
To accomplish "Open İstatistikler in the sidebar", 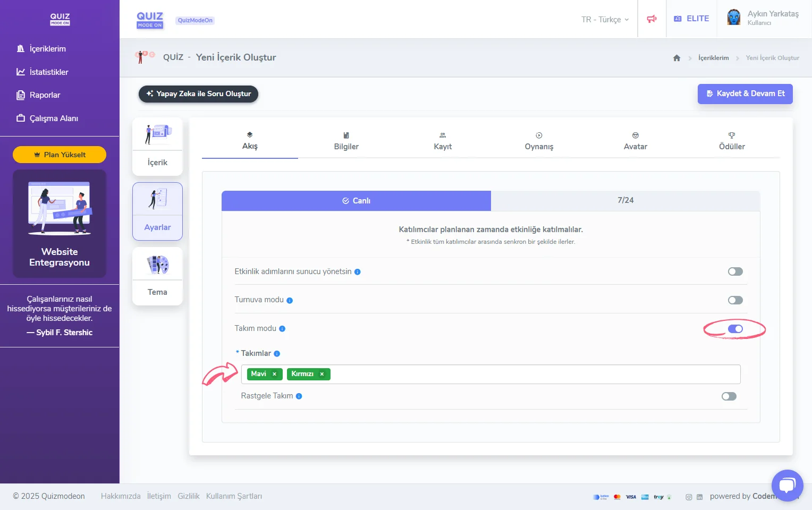I will (x=48, y=72).
